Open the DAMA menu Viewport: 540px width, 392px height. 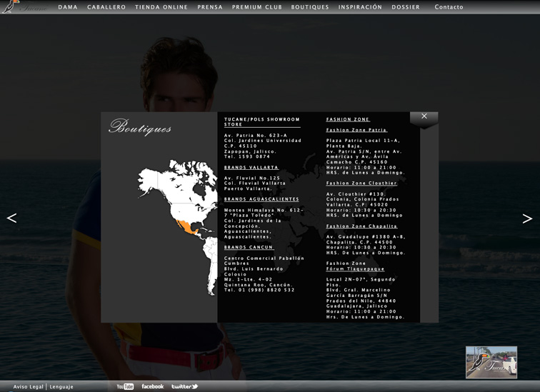68,7
